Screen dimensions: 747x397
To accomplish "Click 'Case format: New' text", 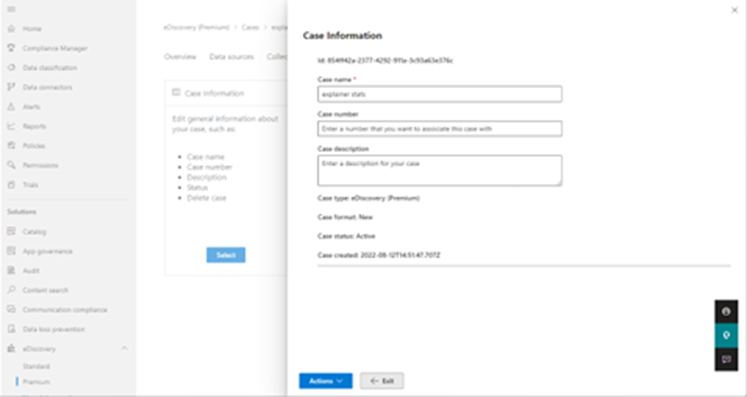I will (345, 217).
